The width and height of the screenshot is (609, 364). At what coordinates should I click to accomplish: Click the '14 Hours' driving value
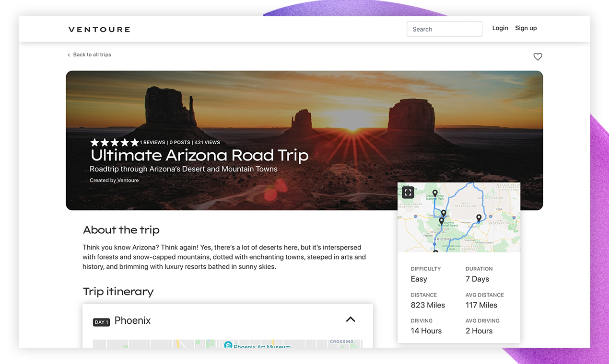coord(426,331)
